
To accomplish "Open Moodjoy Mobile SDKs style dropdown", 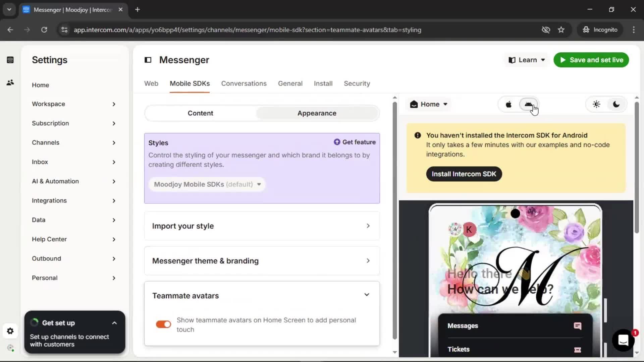I will 207,184.
